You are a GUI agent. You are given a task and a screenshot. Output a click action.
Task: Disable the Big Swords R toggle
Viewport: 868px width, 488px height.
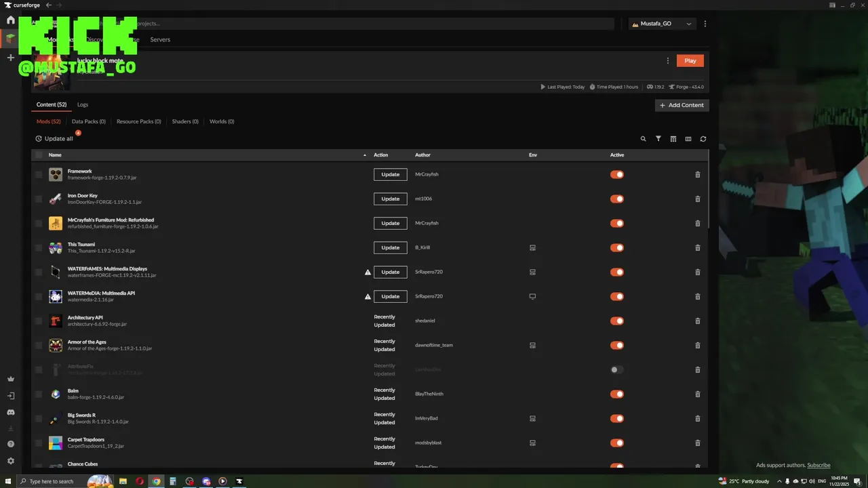617,419
